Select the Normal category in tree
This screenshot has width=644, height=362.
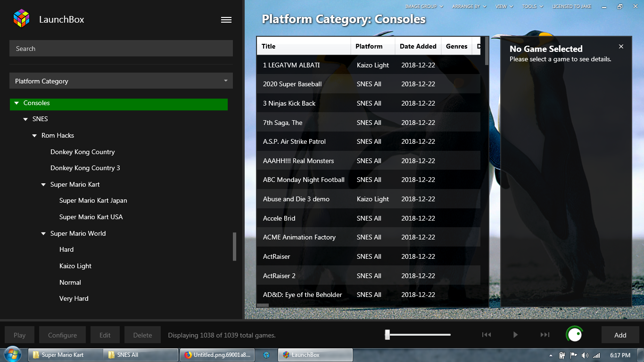coord(70,282)
